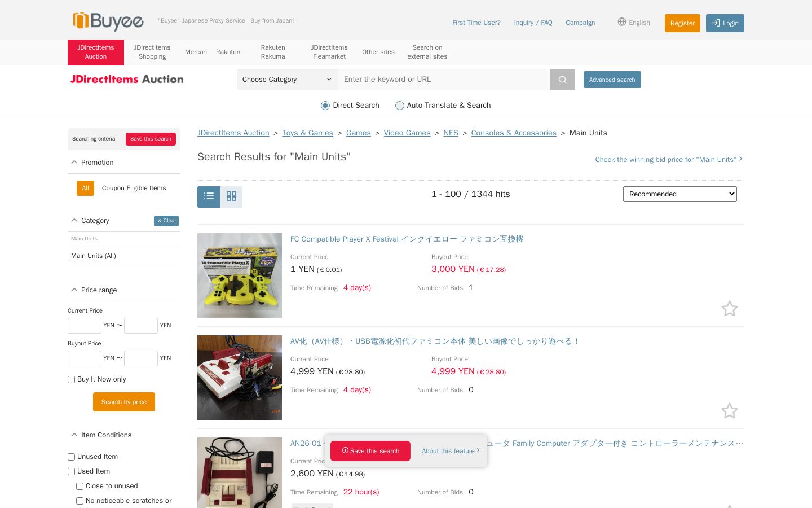
Task: Open the Mercari tab
Action: pyautogui.click(x=196, y=52)
